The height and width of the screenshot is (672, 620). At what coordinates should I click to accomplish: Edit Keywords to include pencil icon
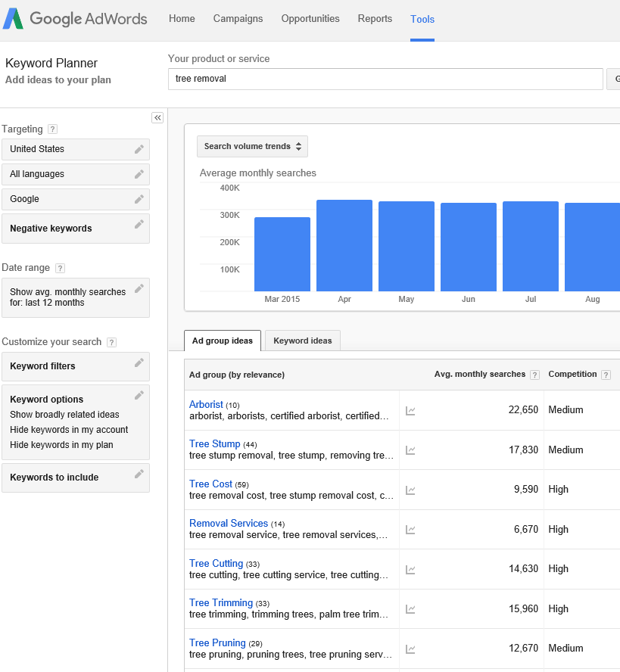coord(139,474)
